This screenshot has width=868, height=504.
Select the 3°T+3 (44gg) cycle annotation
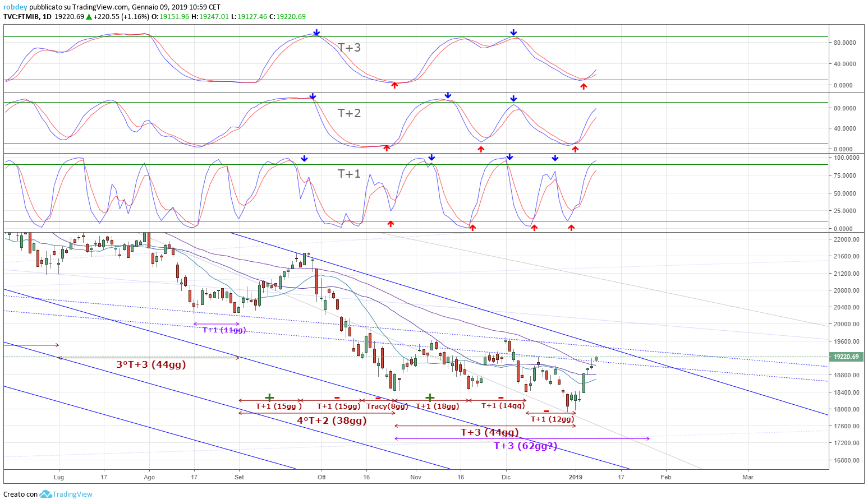(151, 364)
